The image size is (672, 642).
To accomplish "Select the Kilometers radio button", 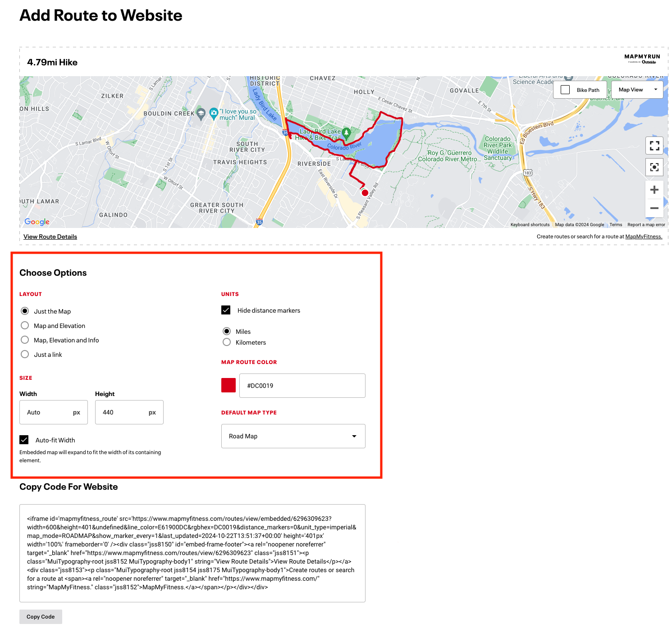I will click(x=226, y=342).
